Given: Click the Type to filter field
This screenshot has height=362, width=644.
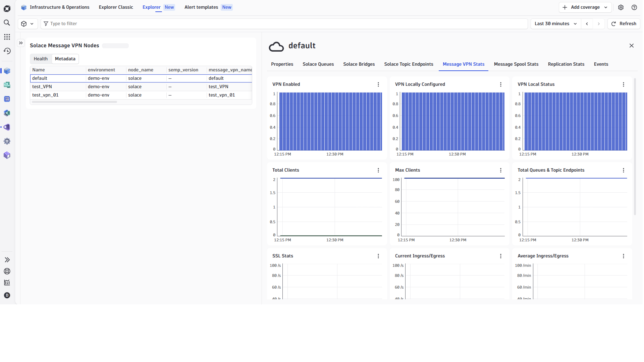Looking at the screenshot, I should [284, 24].
